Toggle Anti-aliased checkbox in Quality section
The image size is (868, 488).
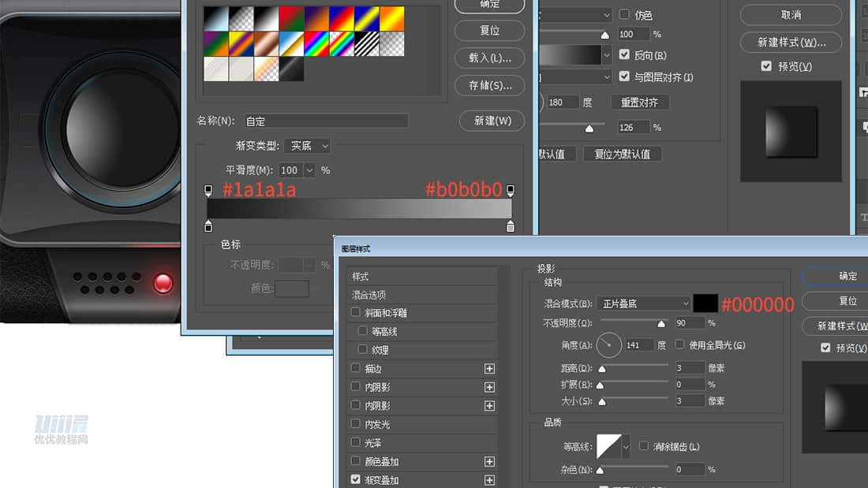[644, 445]
